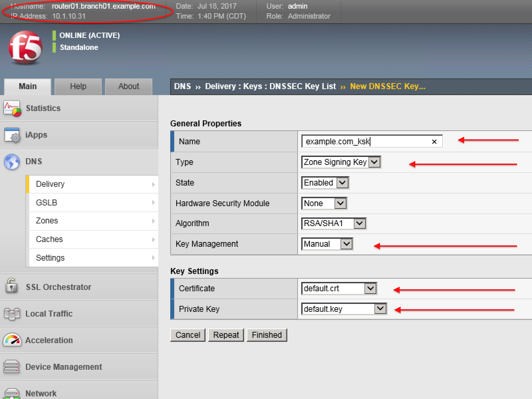Click Delivery : Keys : DNSSEC Key List breadcrumb
532x399 pixels.
point(270,86)
